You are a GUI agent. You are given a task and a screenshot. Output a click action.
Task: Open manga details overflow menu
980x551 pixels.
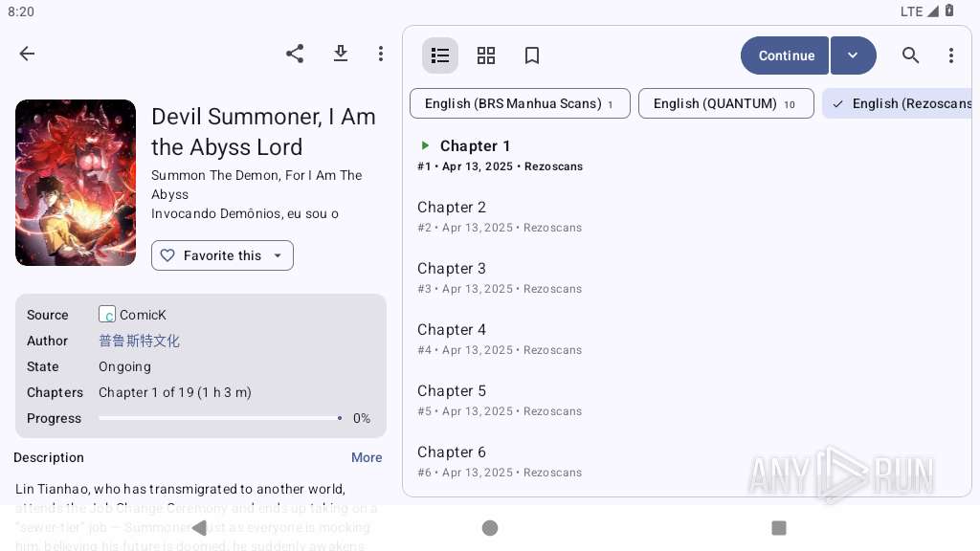click(x=381, y=54)
